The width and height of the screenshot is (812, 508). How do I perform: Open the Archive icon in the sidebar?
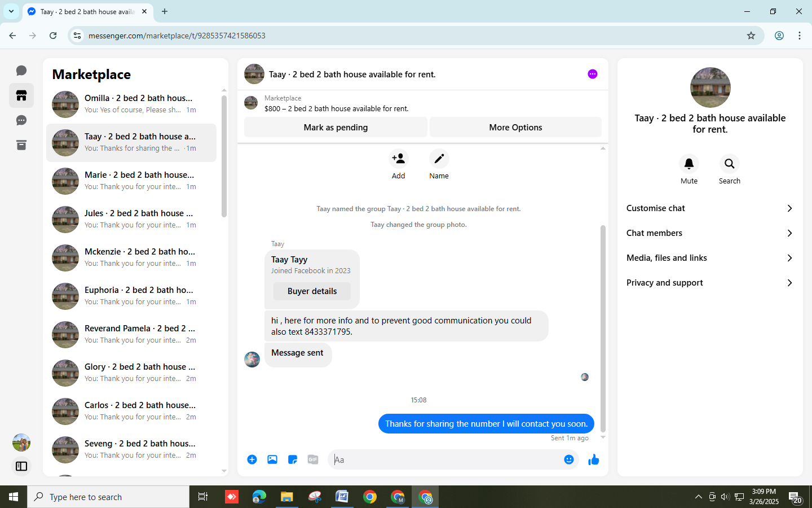tap(21, 145)
